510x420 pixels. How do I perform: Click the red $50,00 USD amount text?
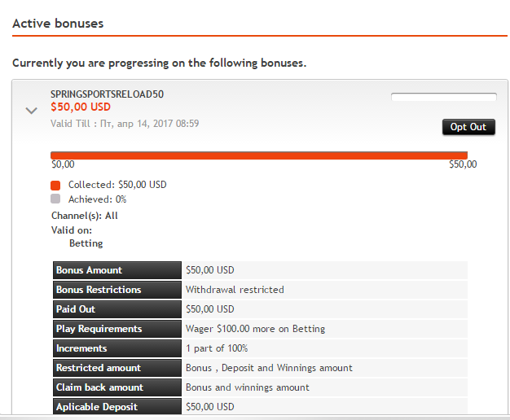[81, 107]
